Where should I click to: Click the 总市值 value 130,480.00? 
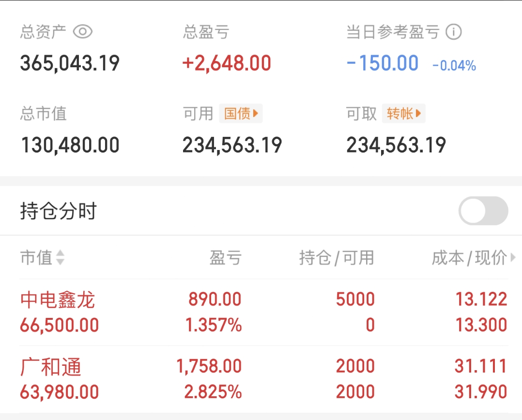click(70, 145)
